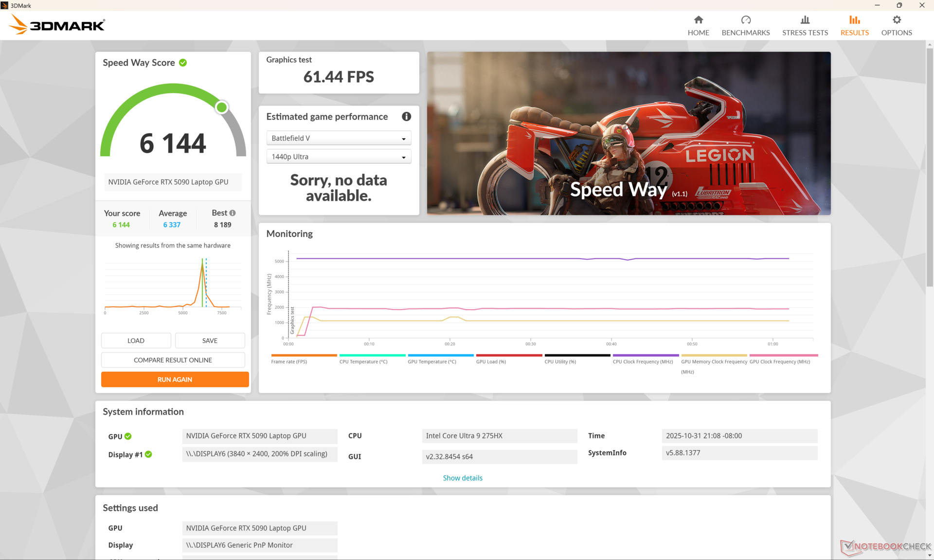The width and height of the screenshot is (934, 560).
Task: Click the GPU Load red legend swatch
Action: pos(508,355)
